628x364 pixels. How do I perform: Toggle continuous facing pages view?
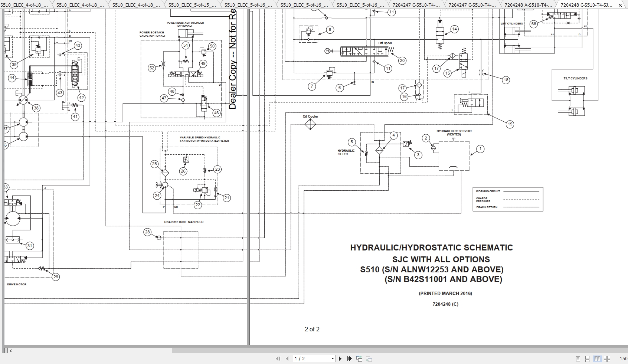click(608, 358)
